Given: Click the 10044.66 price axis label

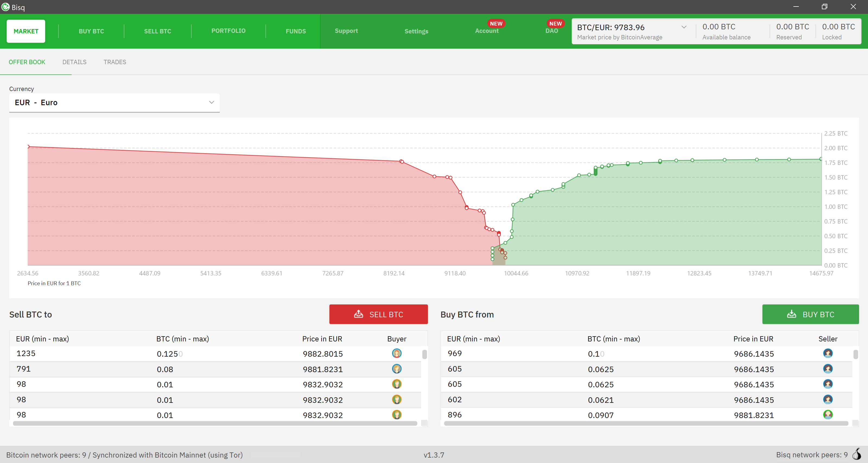Looking at the screenshot, I should point(516,273).
